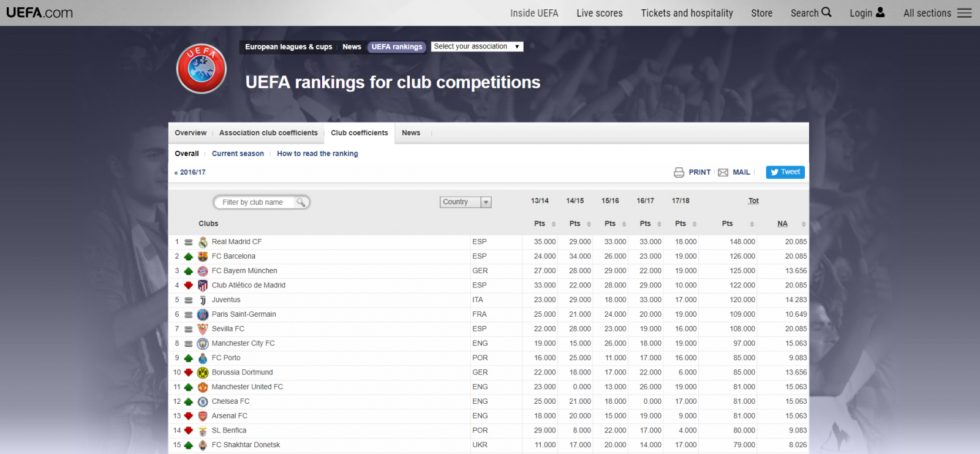The height and width of the screenshot is (454, 980).
Task: Sort by 16/17 Pts column arrows
Action: [x=659, y=224]
